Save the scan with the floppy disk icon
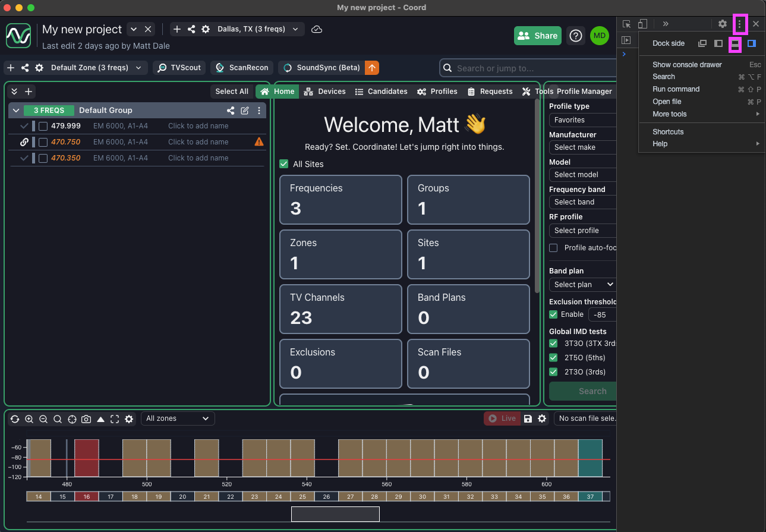766x532 pixels. point(528,418)
